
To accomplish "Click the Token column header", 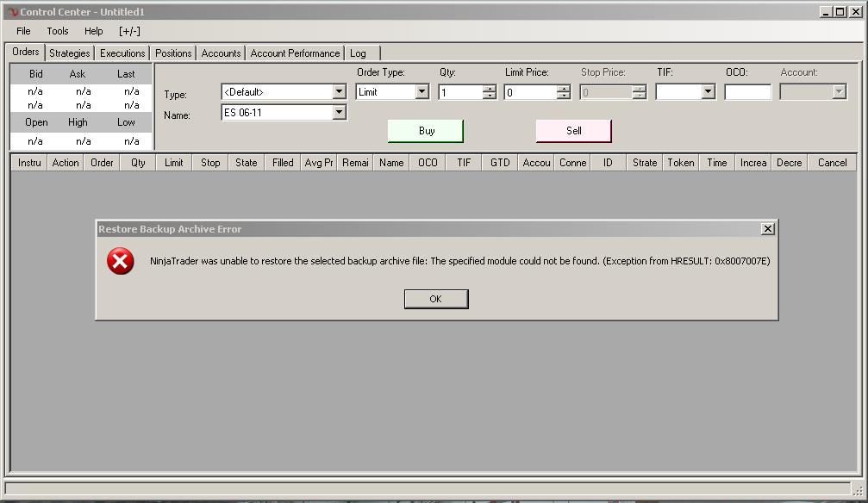I will pyautogui.click(x=680, y=163).
